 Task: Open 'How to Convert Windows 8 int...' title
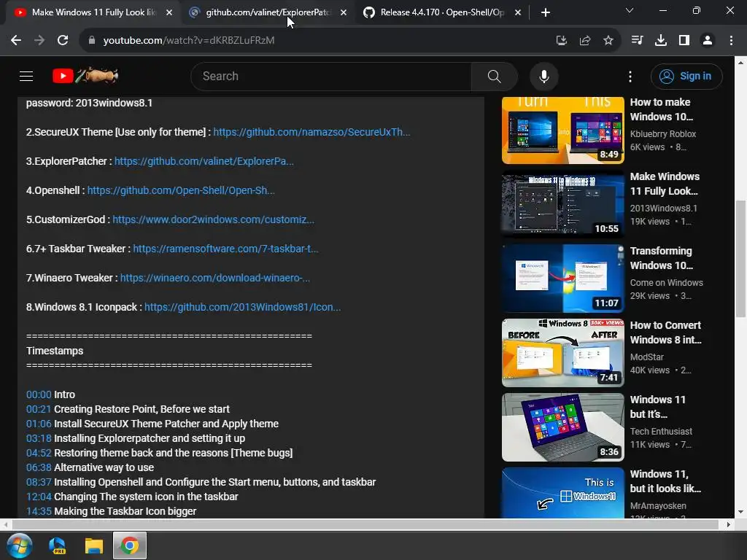[x=665, y=332]
